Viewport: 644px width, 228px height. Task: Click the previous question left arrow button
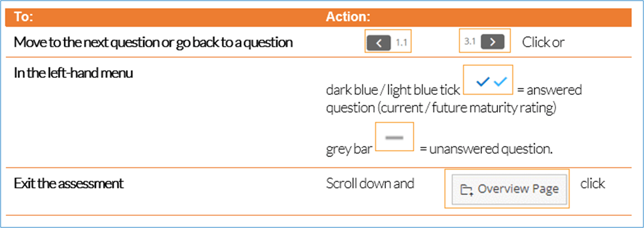[380, 42]
